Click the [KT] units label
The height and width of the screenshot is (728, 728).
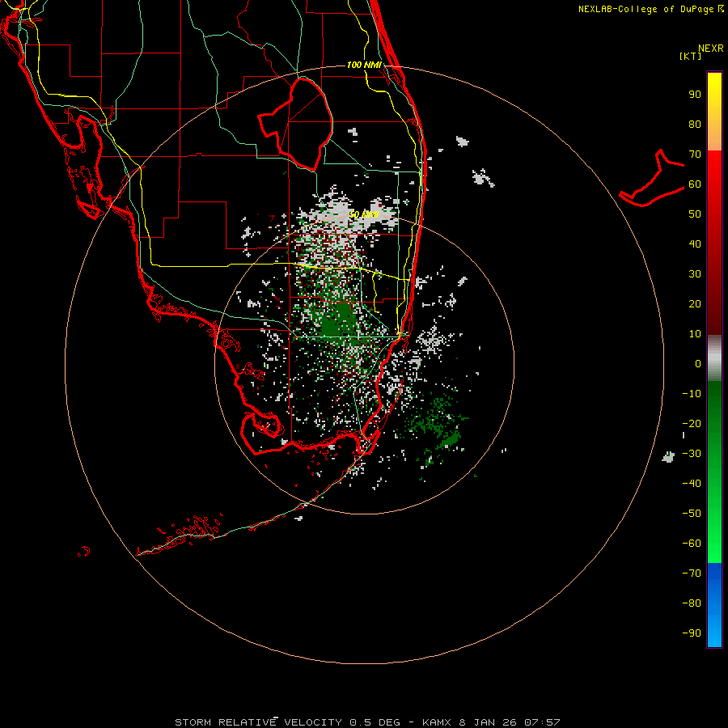(691, 56)
